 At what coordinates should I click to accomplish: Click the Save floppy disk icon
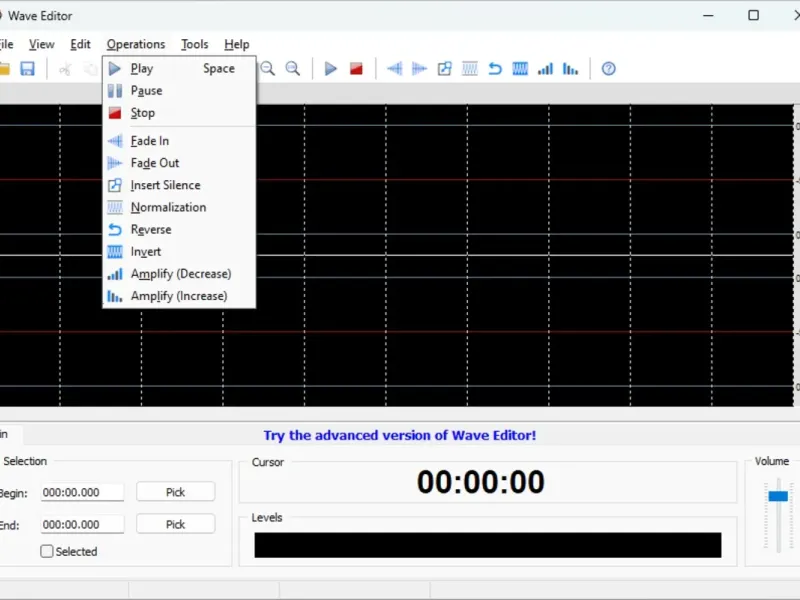[x=28, y=69]
